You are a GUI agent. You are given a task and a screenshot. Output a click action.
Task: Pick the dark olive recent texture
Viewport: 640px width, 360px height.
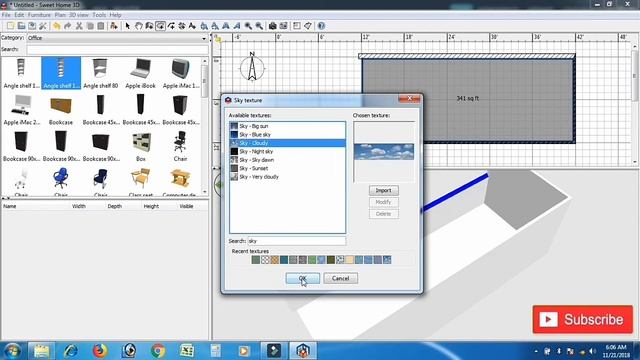[x=331, y=260]
